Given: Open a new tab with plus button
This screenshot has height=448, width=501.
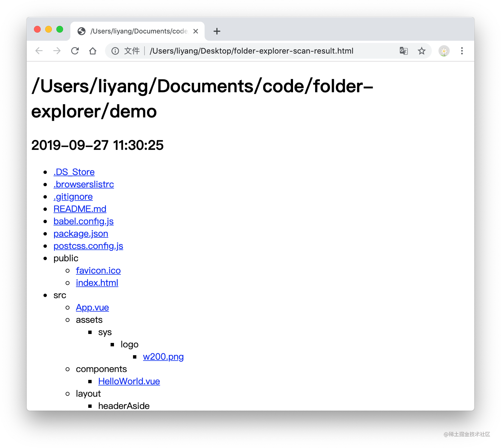Looking at the screenshot, I should click(217, 31).
